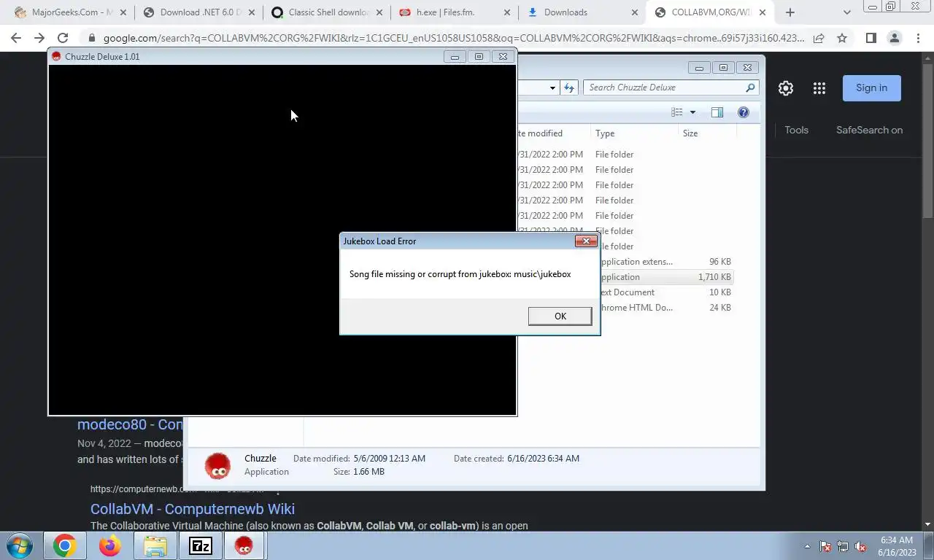The height and width of the screenshot is (560, 934).
Task: Open Explorer help icon
Action: [744, 112]
